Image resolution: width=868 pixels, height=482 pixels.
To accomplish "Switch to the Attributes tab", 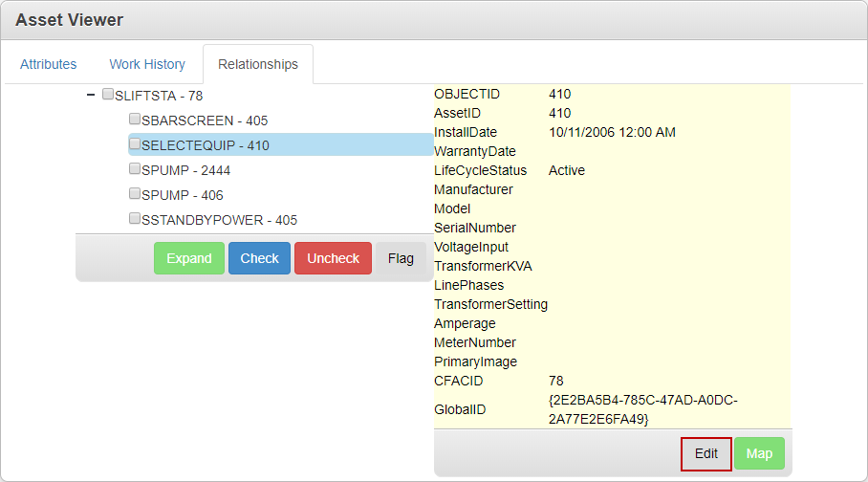I will pyautogui.click(x=49, y=64).
